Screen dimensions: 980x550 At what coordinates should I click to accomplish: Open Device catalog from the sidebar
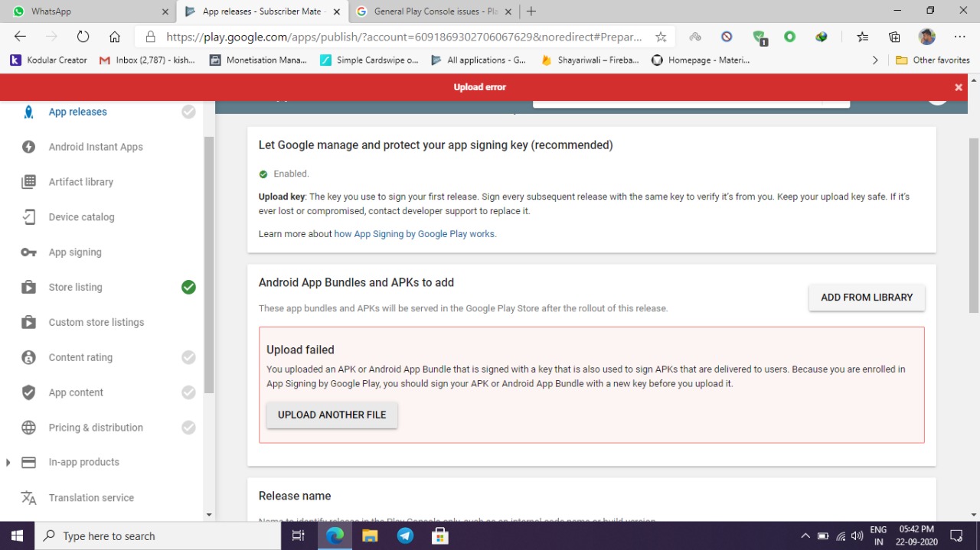click(x=81, y=216)
